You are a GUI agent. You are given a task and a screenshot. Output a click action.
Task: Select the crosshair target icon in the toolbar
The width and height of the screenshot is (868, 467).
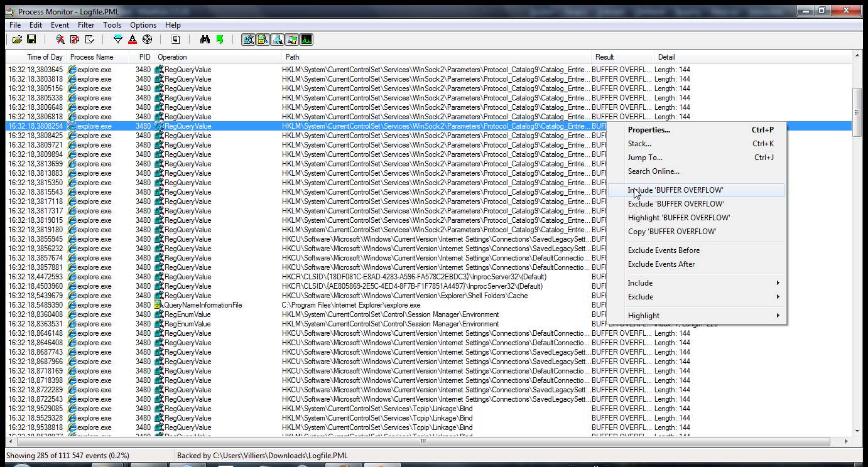(148, 40)
